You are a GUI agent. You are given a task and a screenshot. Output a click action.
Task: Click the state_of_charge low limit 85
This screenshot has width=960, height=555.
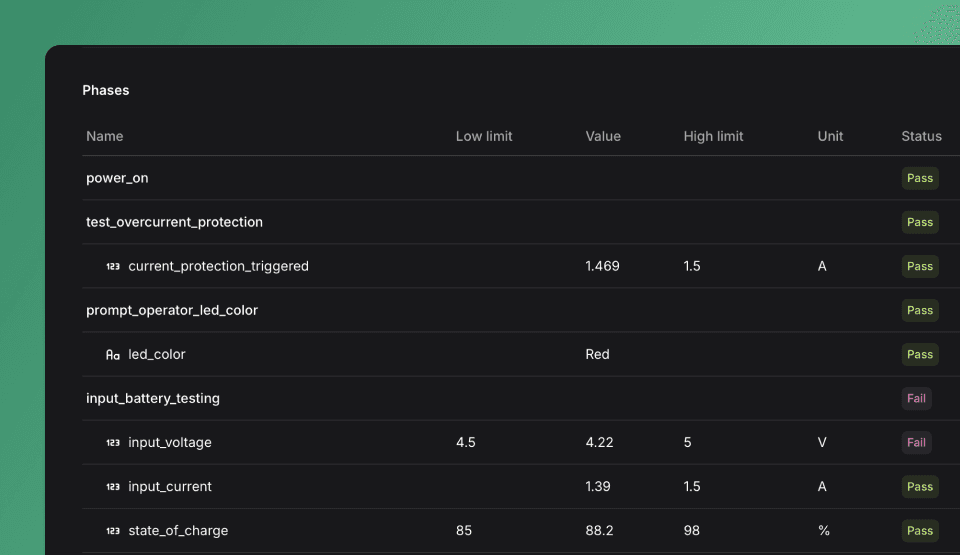point(464,531)
